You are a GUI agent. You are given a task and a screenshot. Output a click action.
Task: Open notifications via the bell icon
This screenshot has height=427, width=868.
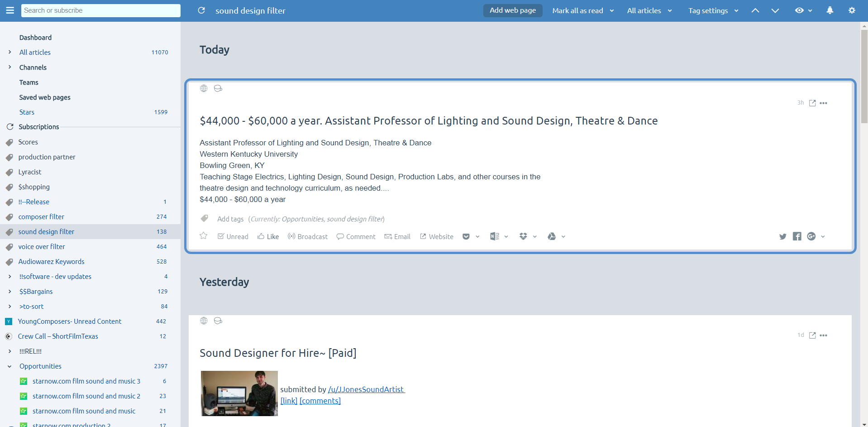pos(830,10)
